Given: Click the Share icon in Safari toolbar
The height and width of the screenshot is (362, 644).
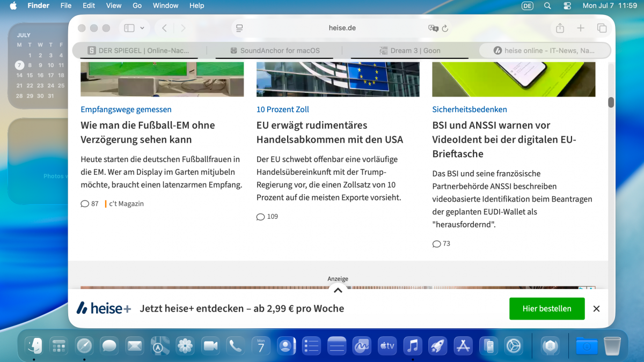Looking at the screenshot, I should [x=560, y=28].
